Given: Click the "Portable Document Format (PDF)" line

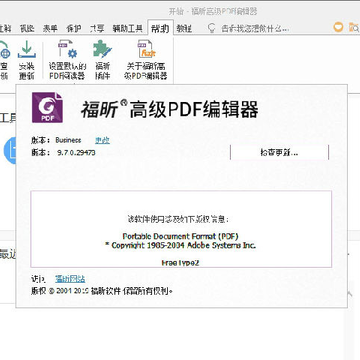Looking at the screenshot, I should (x=180, y=237).
